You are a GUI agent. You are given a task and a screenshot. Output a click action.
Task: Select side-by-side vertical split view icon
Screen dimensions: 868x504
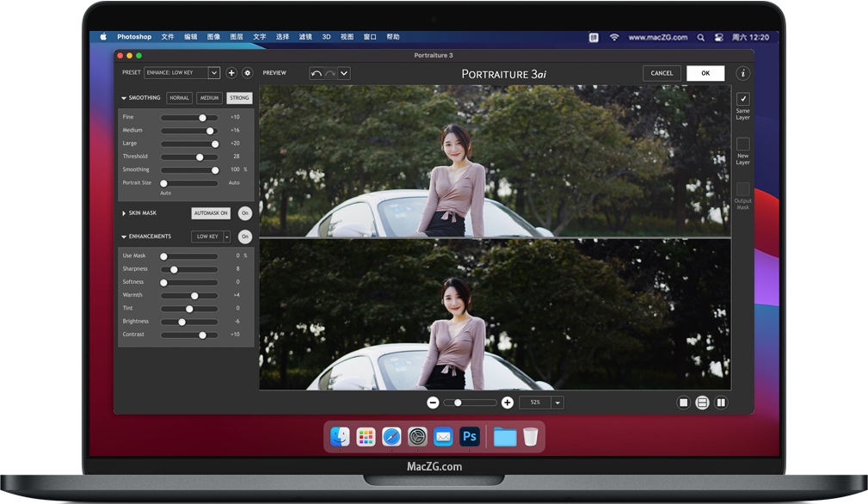point(721,403)
